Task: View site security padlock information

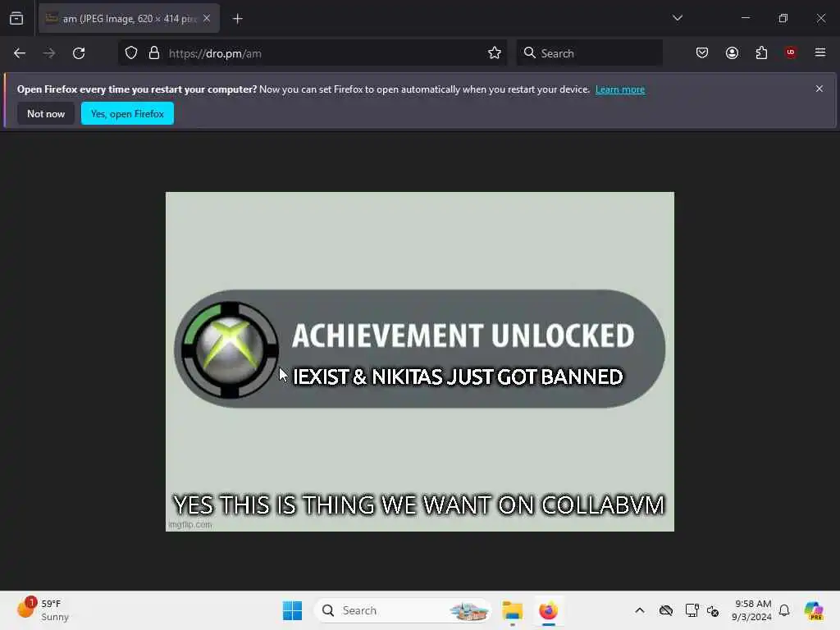Action: tap(154, 53)
